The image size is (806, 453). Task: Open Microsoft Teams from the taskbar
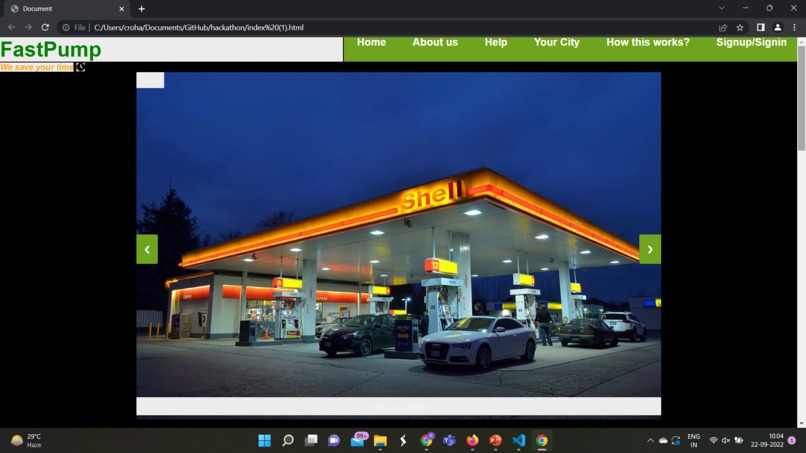click(x=449, y=441)
